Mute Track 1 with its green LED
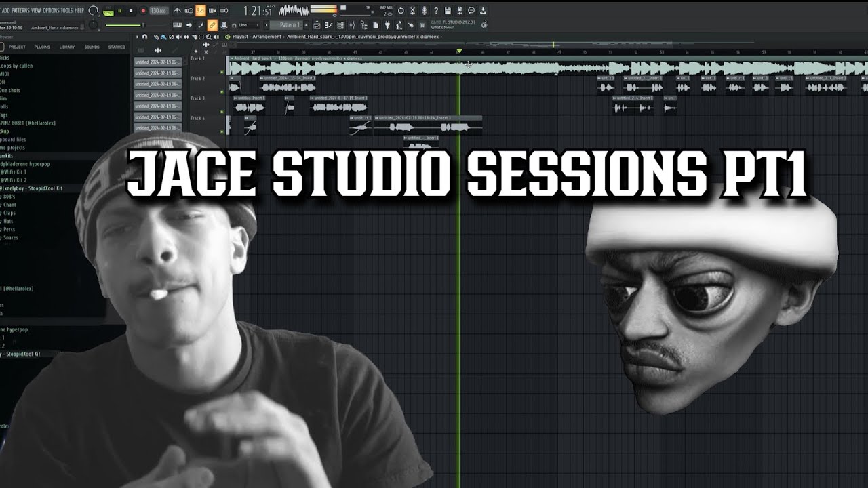868x488 pixels. point(222,72)
